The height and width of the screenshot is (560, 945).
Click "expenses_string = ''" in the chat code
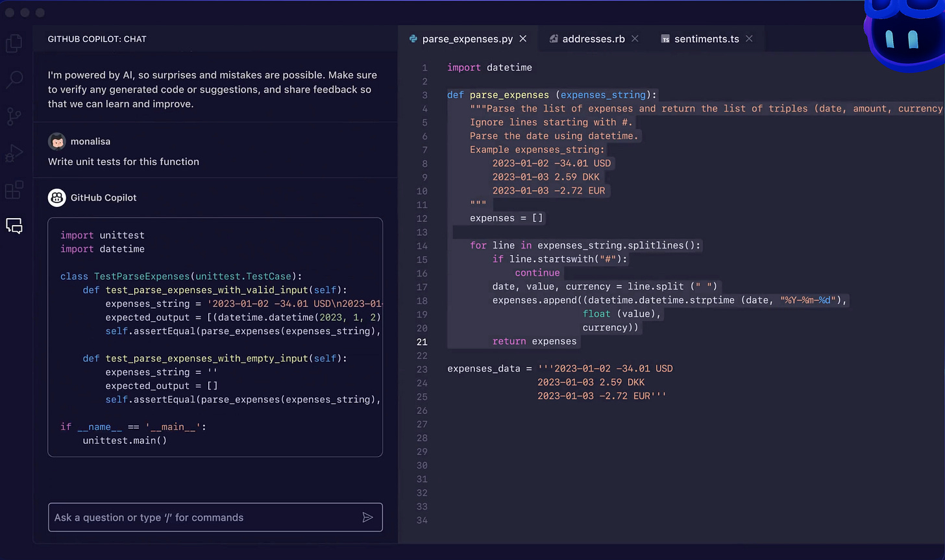(162, 372)
